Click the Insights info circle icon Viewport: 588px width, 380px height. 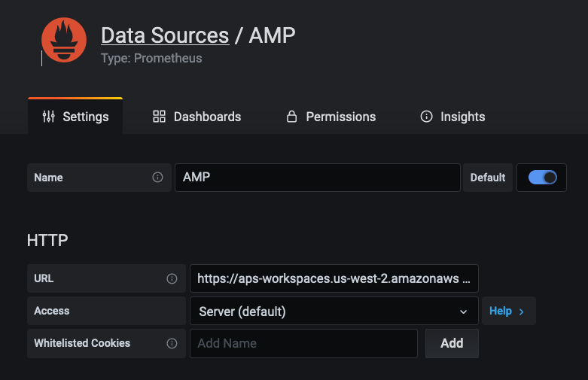426,117
